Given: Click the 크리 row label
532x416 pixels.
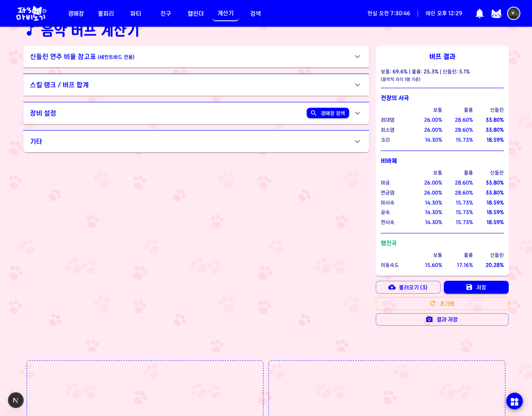Looking at the screenshot, I should pyautogui.click(x=385, y=140).
